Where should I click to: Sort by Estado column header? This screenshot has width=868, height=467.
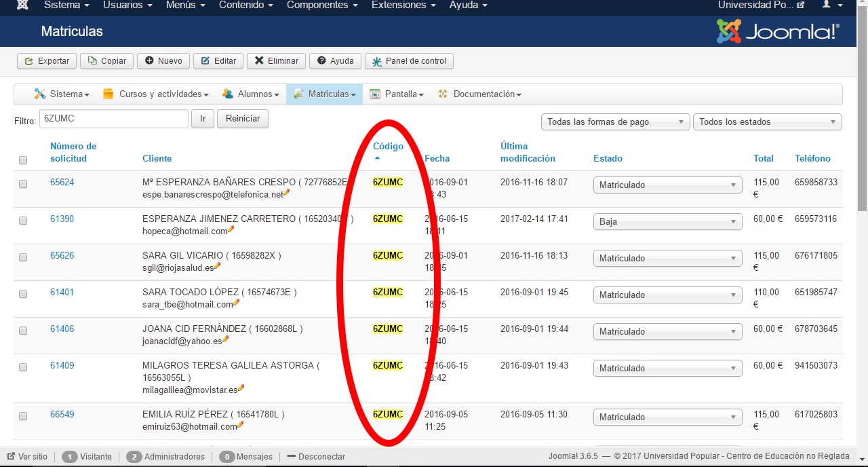pos(608,158)
